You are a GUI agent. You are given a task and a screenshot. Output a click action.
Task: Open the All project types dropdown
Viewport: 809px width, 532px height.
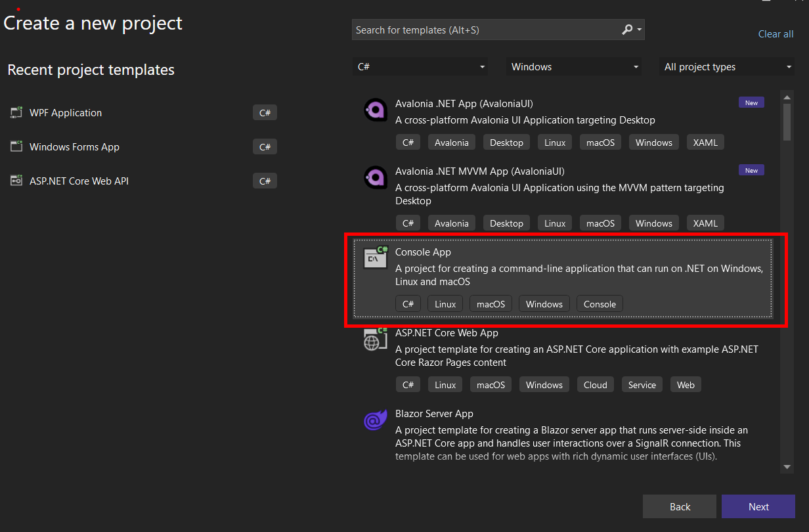tap(727, 66)
